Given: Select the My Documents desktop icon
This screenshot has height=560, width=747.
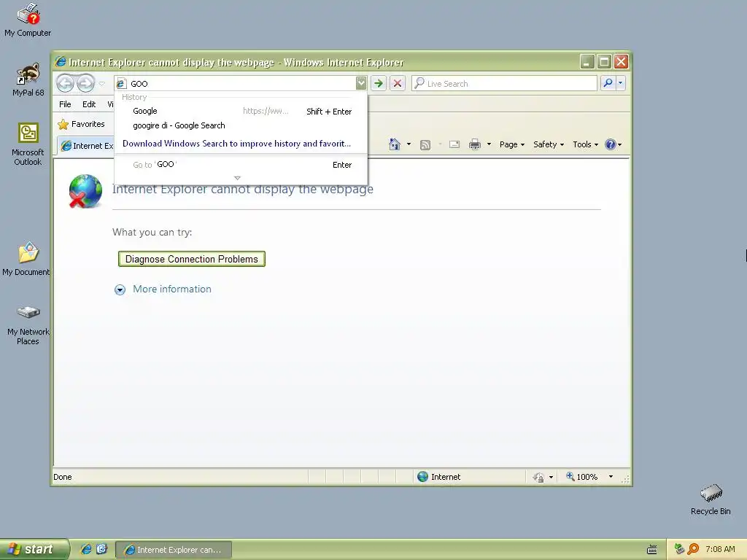Looking at the screenshot, I should tap(26, 259).
